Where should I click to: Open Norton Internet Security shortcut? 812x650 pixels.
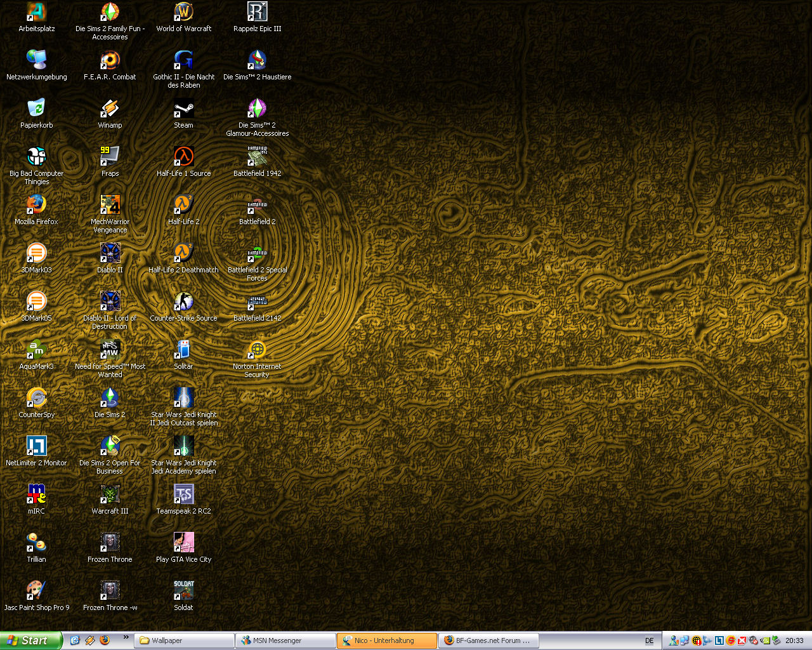[258, 359]
